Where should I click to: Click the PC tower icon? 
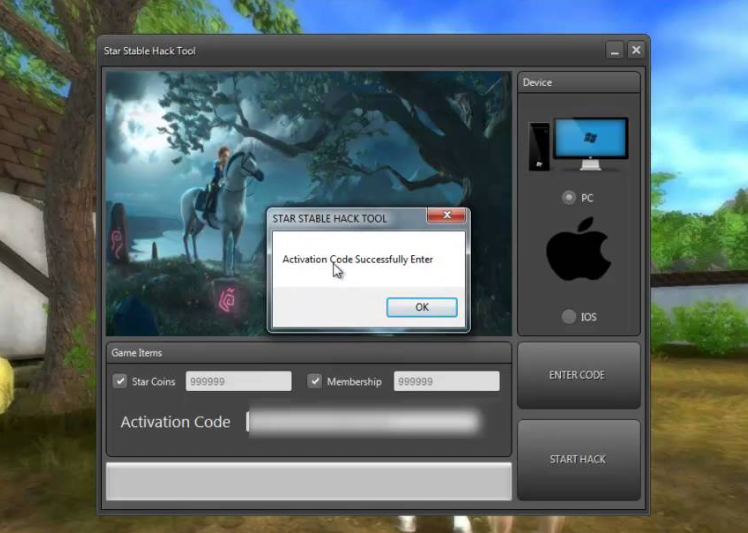tap(539, 147)
